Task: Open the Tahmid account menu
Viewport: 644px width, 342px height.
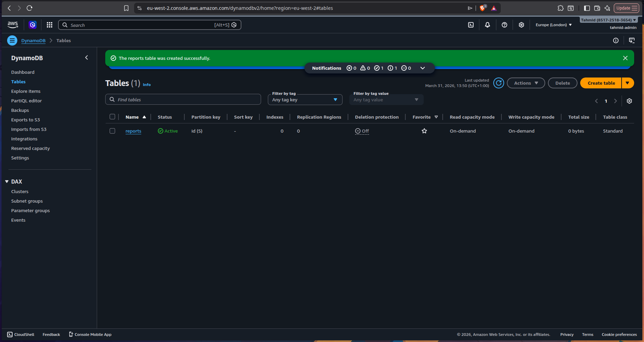Action: (608, 20)
